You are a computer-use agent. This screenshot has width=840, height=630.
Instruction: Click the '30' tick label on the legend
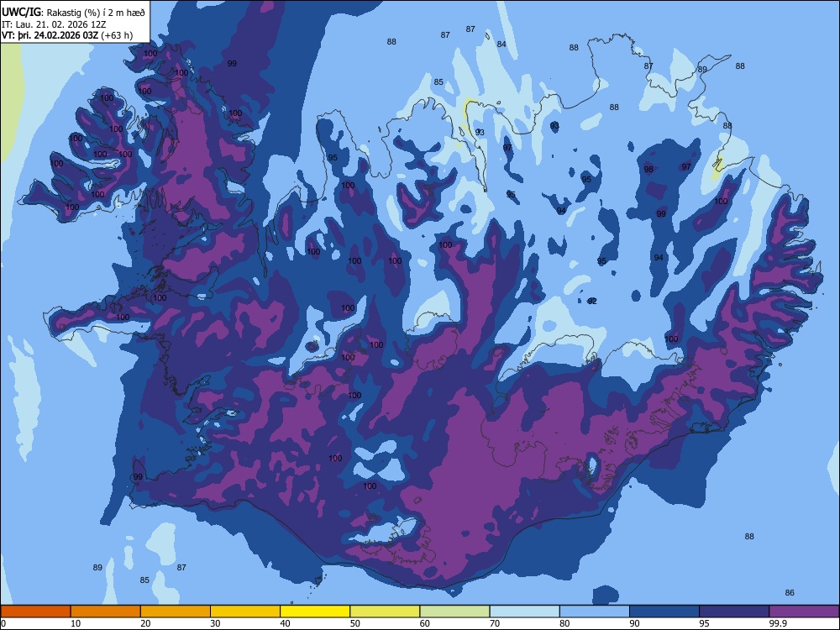(x=215, y=623)
